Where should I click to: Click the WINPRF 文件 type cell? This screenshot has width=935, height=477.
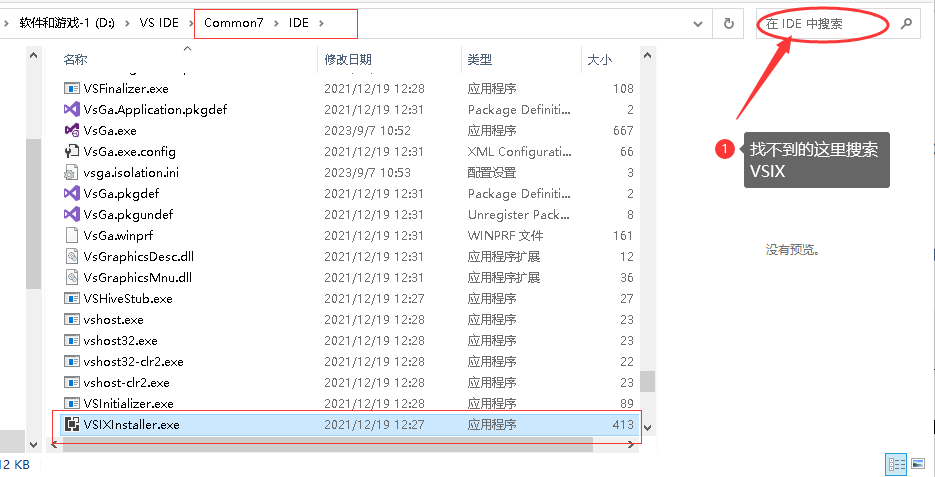506,236
